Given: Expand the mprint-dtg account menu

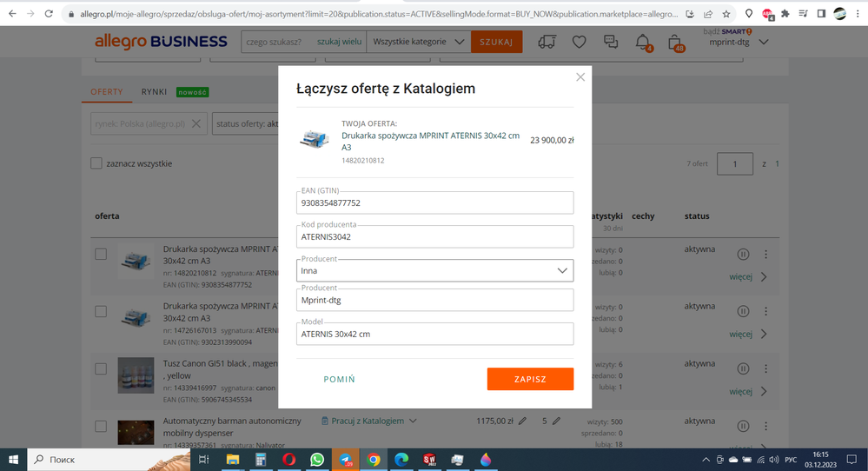Looking at the screenshot, I should [x=739, y=42].
